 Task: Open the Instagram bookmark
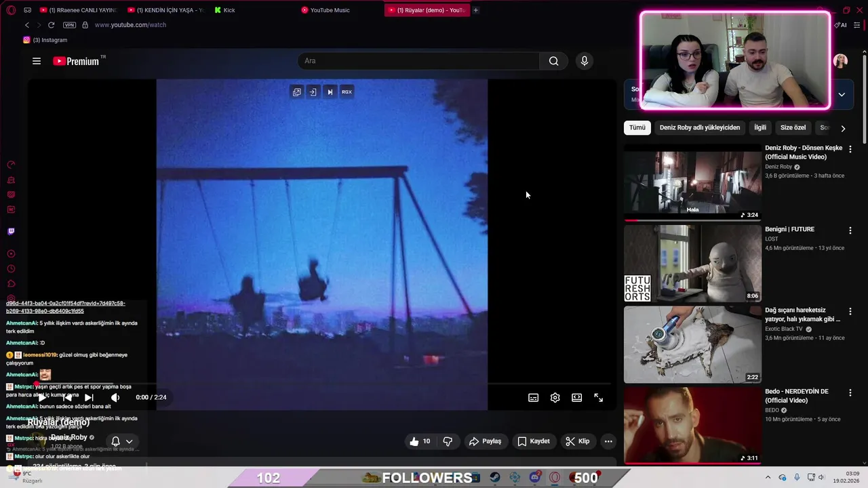click(x=45, y=40)
